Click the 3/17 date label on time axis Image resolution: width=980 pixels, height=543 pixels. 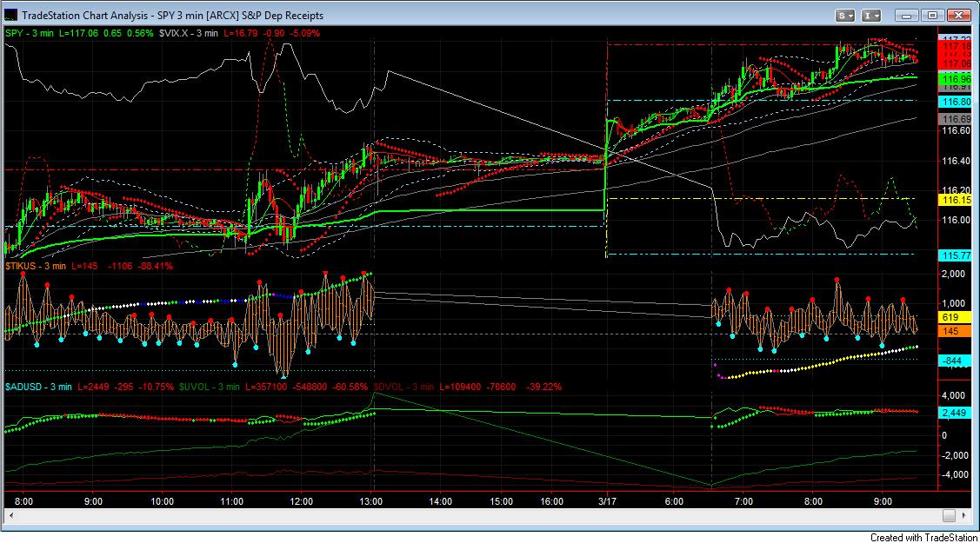point(607,501)
